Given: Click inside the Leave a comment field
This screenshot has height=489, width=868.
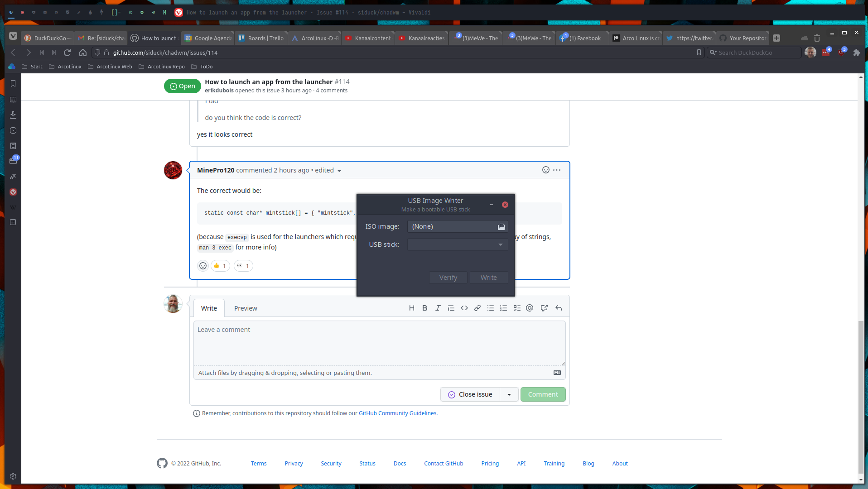Looking at the screenshot, I should tap(379, 343).
